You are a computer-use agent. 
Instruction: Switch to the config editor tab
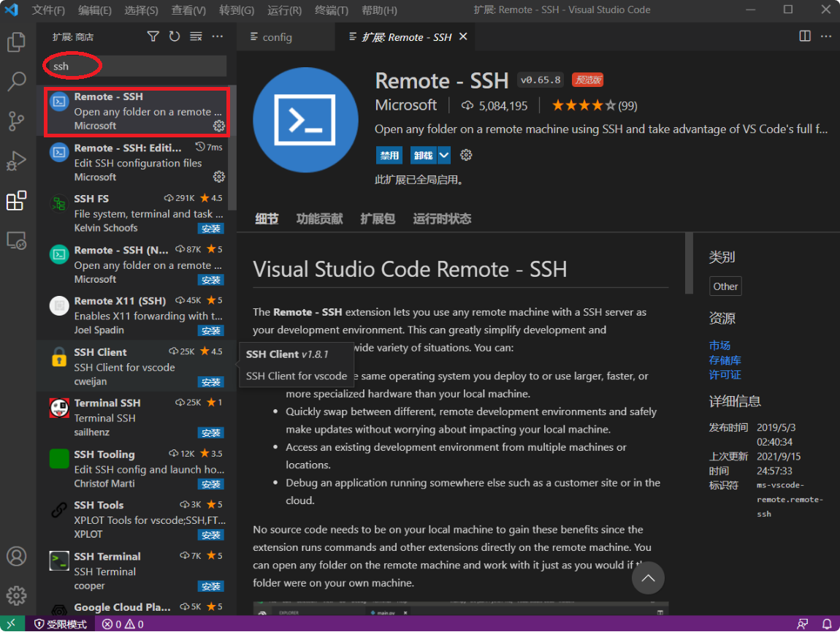coord(278,37)
